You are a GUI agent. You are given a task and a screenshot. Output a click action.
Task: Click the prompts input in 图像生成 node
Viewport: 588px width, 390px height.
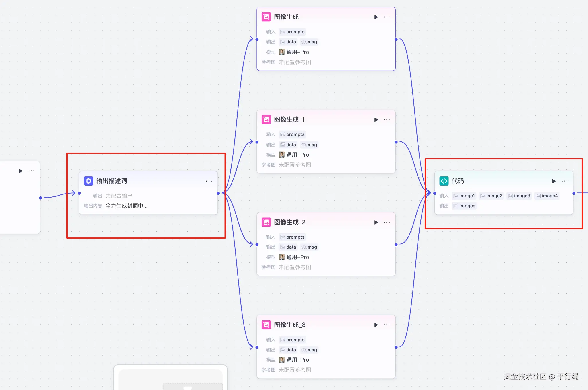pos(292,32)
